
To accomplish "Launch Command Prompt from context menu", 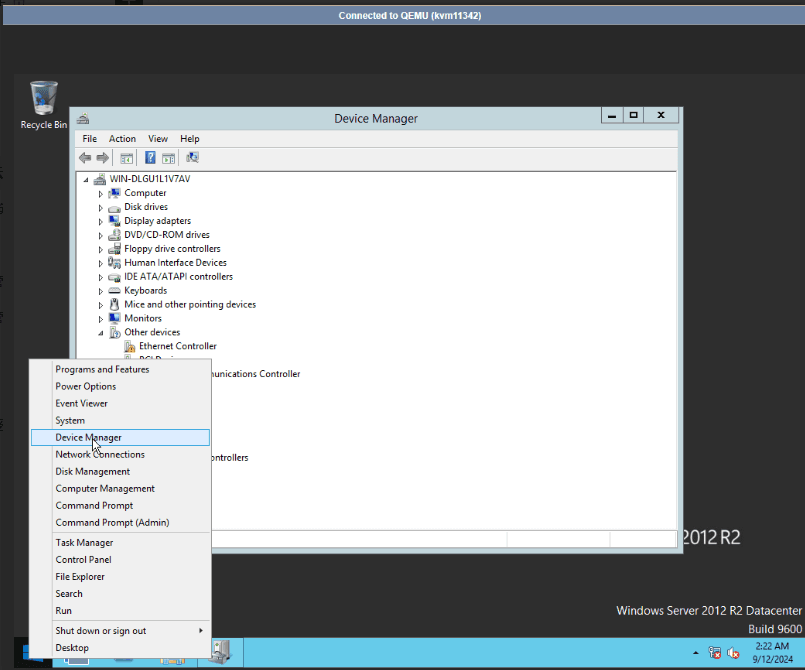I will 120,505.
